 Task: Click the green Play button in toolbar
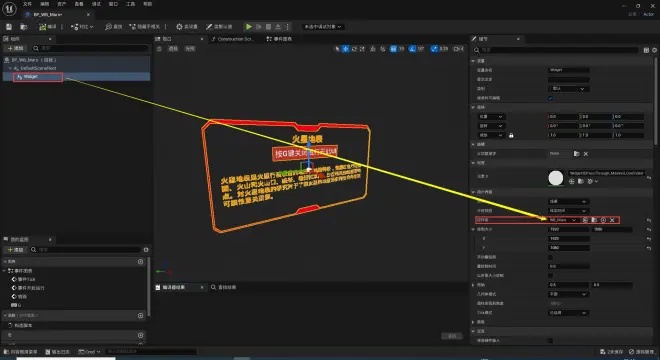[249, 27]
